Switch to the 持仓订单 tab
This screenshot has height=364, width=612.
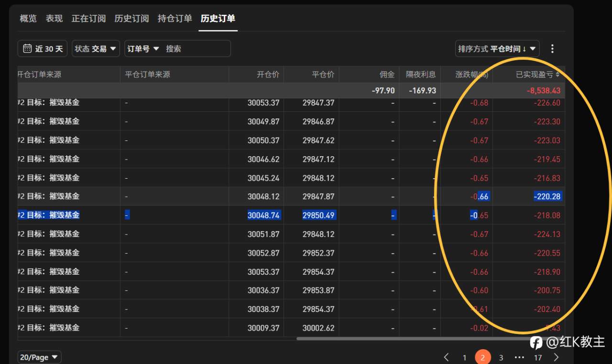point(175,18)
